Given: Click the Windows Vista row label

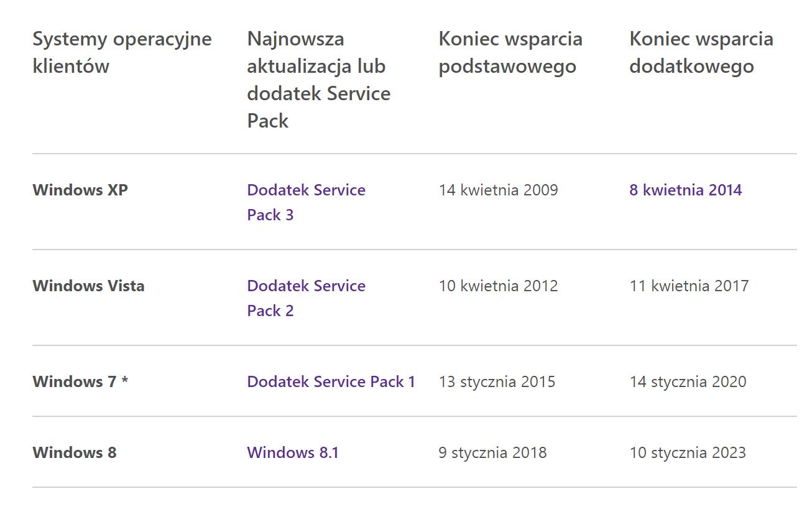Looking at the screenshot, I should coord(88,286).
